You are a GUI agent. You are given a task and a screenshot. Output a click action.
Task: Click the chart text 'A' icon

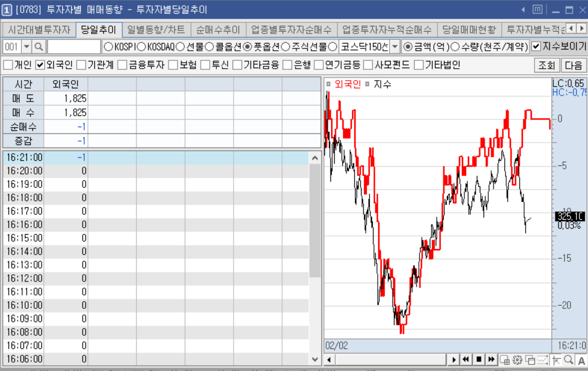coord(581,360)
